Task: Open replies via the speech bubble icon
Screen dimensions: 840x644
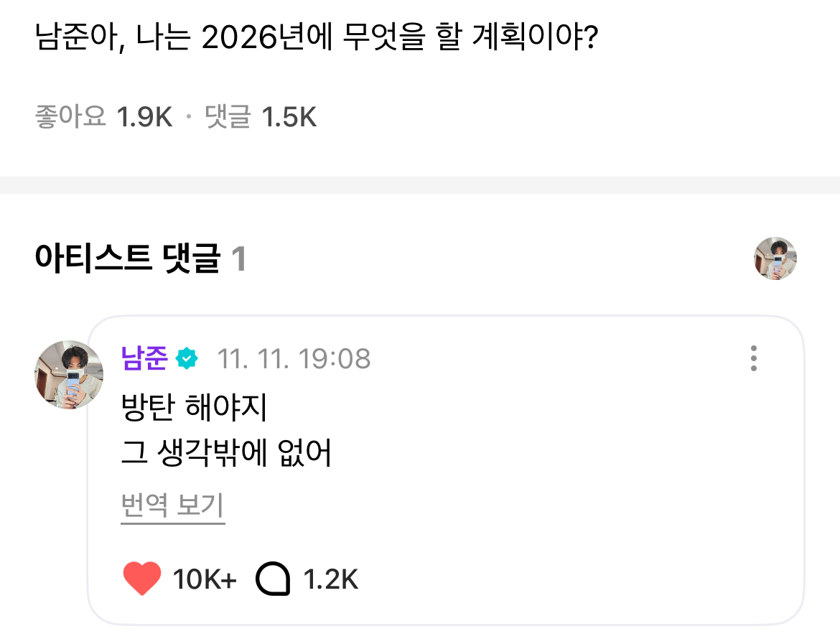Action: pyautogui.click(x=273, y=579)
